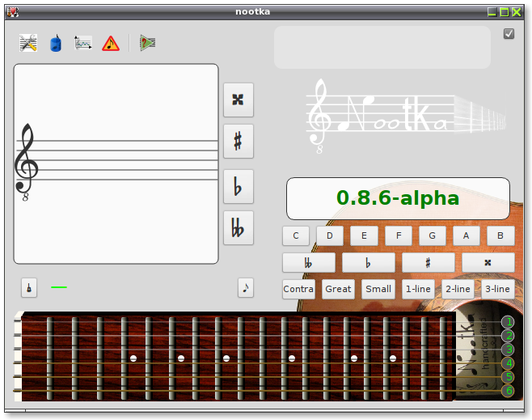
Task: Minimize the nootka window
Action: point(492,12)
